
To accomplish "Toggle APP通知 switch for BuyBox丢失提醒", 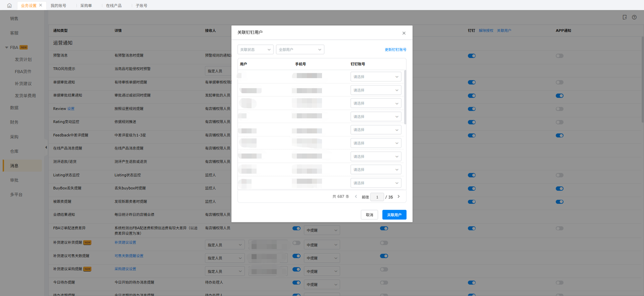I will point(559,188).
